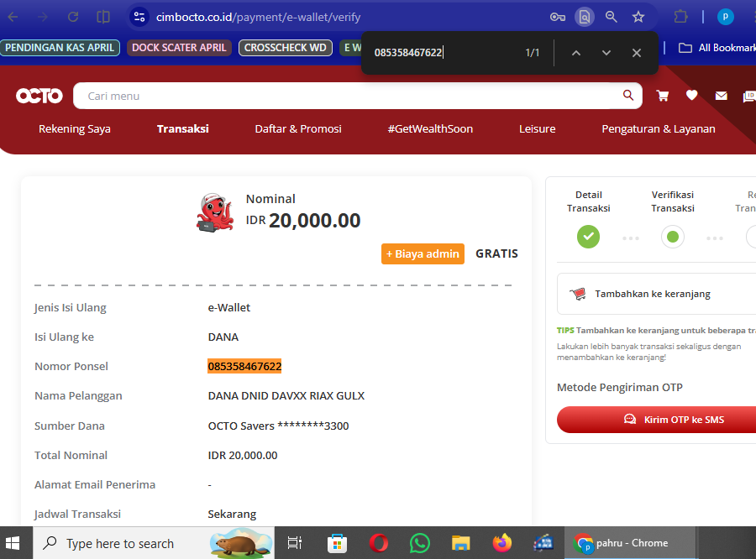
Task: Click the address bar URL
Action: 258,18
